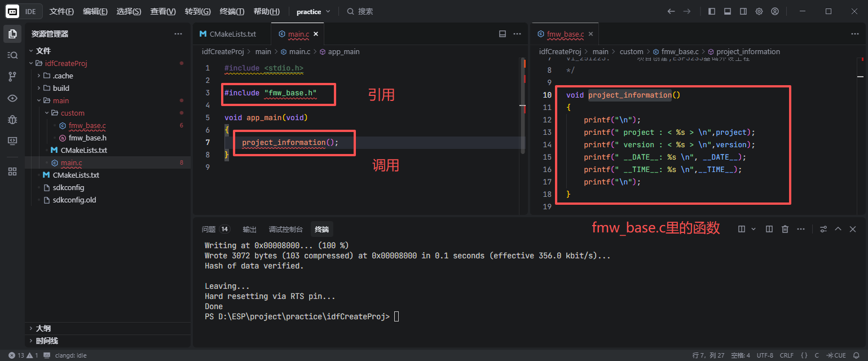Switch to the 输出 output tab
The height and width of the screenshot is (361, 868).
click(x=249, y=229)
